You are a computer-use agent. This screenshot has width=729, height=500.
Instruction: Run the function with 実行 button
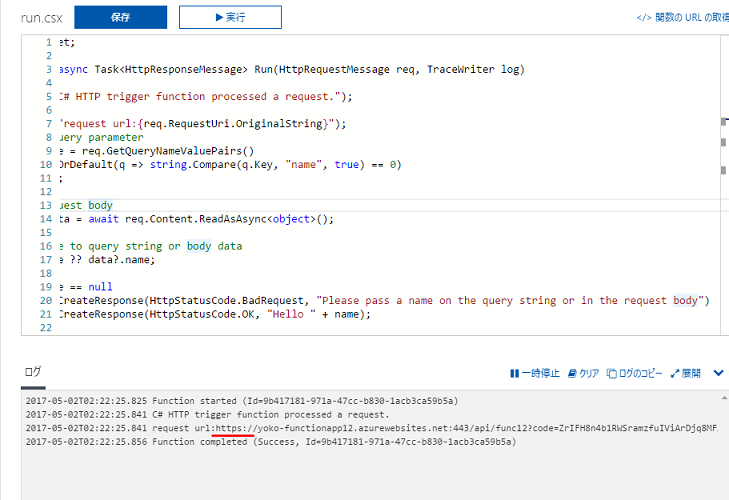pos(230,17)
